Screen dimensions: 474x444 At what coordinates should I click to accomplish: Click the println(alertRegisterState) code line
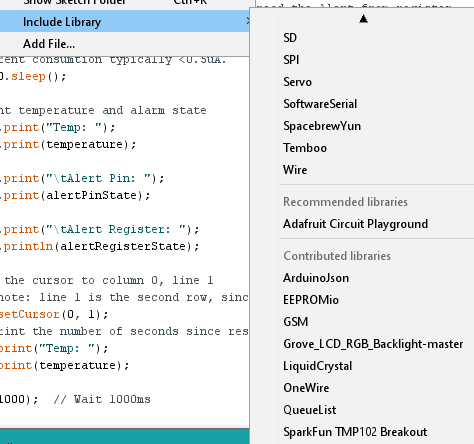[x=100, y=246]
